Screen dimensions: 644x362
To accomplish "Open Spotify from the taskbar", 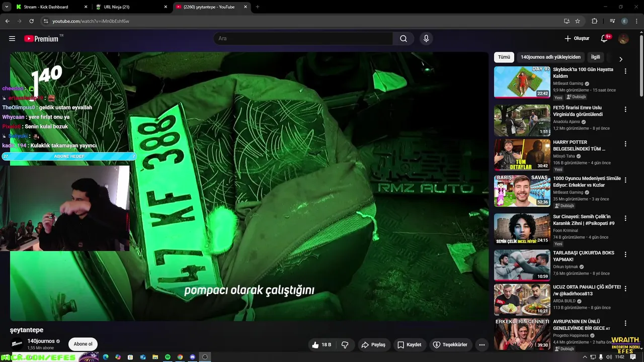I will [168, 357].
